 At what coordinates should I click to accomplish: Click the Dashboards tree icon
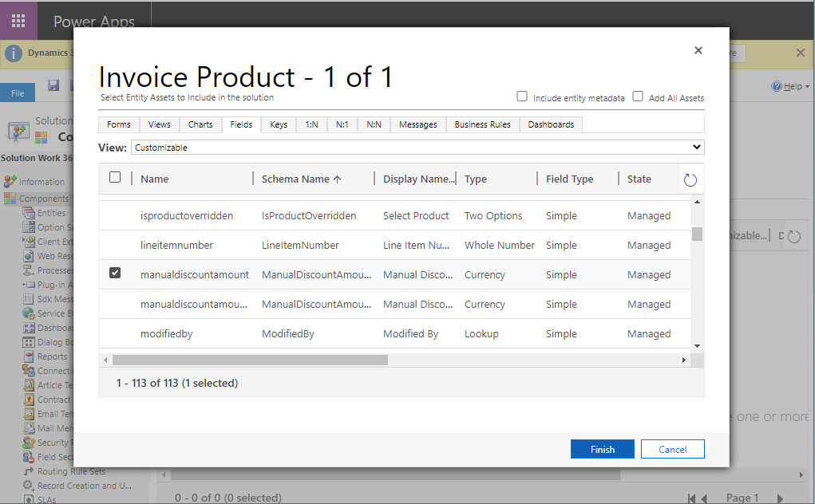[29, 328]
